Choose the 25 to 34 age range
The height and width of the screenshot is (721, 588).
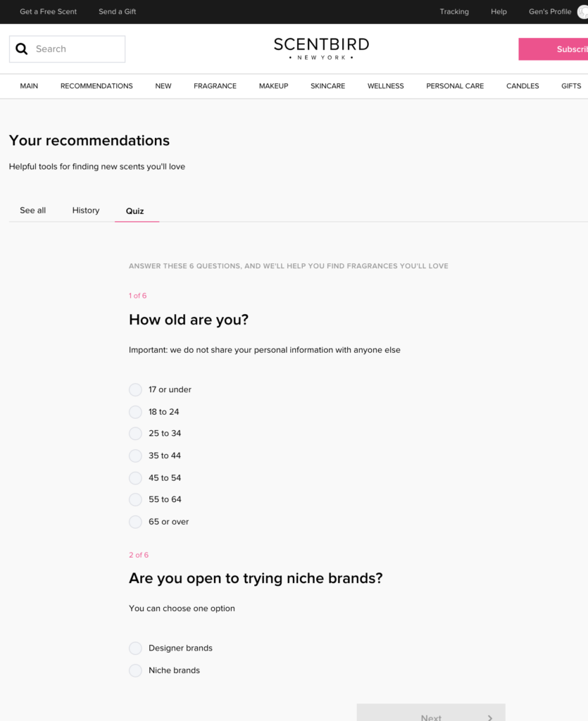tap(135, 434)
